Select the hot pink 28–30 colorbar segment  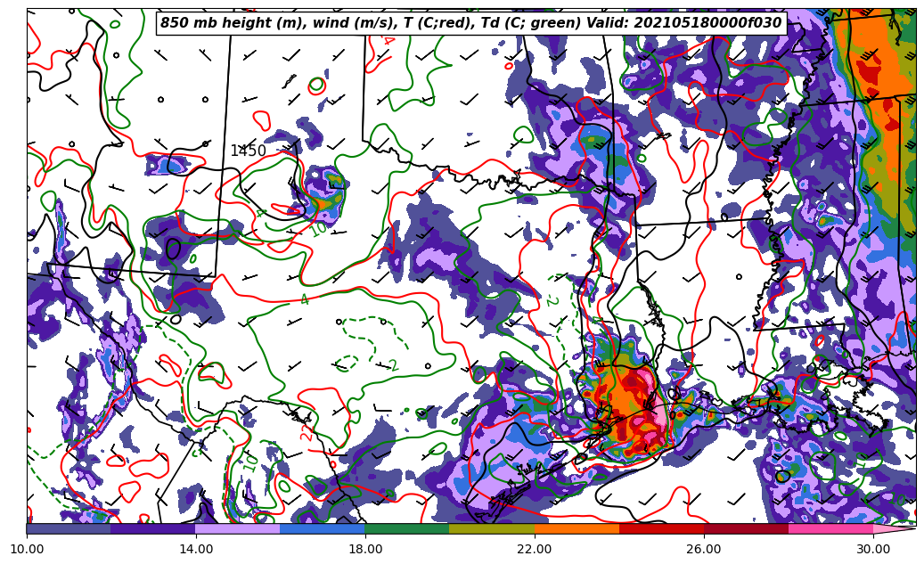[830, 528]
